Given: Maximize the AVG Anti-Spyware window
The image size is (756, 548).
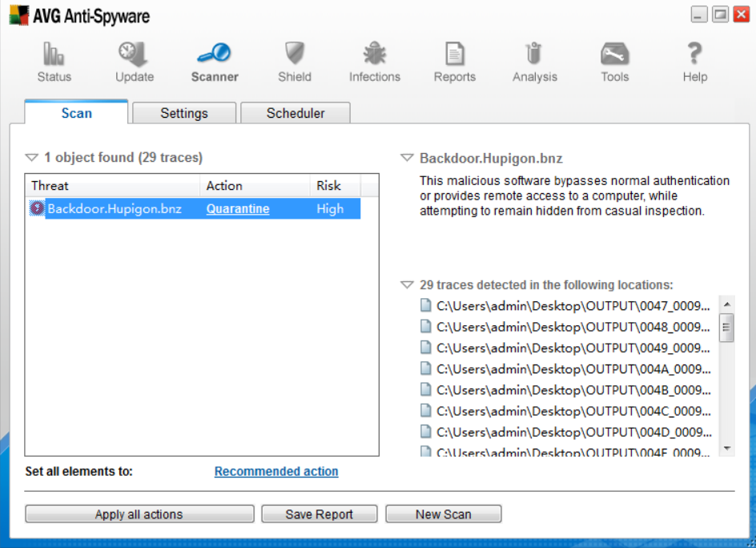Looking at the screenshot, I should click(x=720, y=14).
